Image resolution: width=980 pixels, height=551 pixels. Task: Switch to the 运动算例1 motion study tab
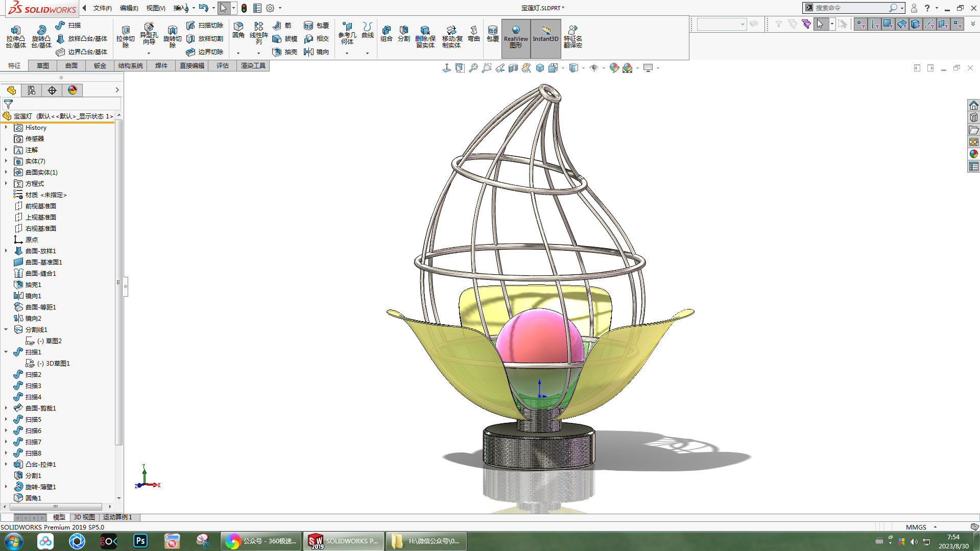point(117,517)
